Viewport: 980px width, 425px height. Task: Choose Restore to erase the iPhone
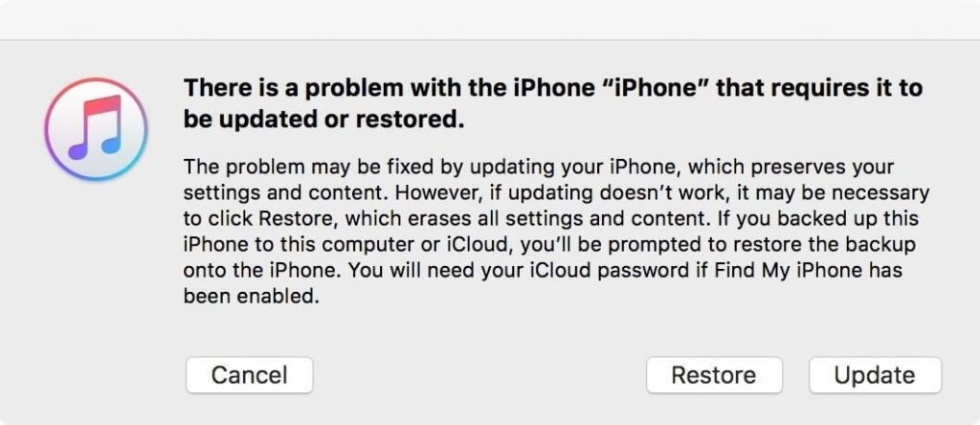[x=714, y=375]
